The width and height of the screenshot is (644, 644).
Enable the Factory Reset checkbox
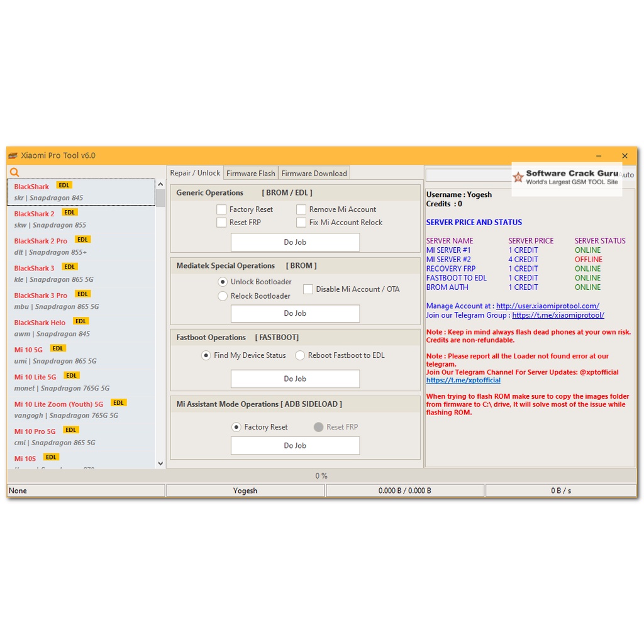pos(221,209)
